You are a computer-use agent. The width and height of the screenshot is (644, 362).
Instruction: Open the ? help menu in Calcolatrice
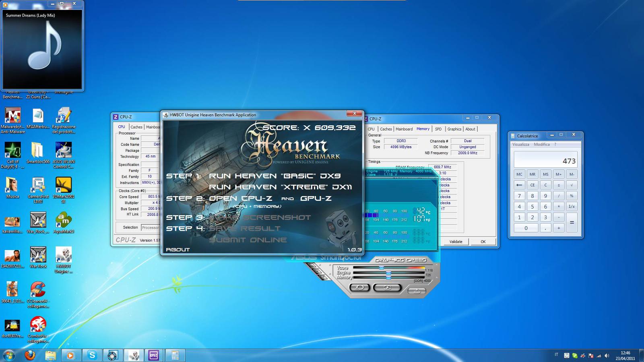coord(555,145)
